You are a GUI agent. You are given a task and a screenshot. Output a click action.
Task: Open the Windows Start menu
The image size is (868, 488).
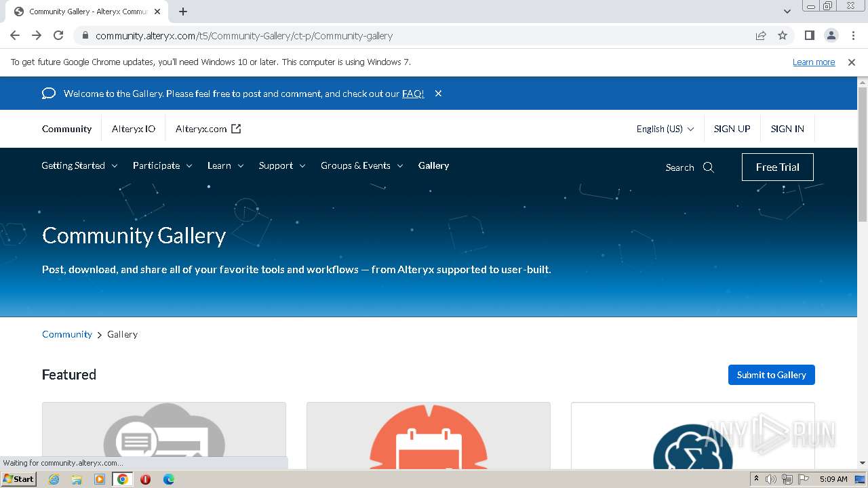pyautogui.click(x=18, y=479)
